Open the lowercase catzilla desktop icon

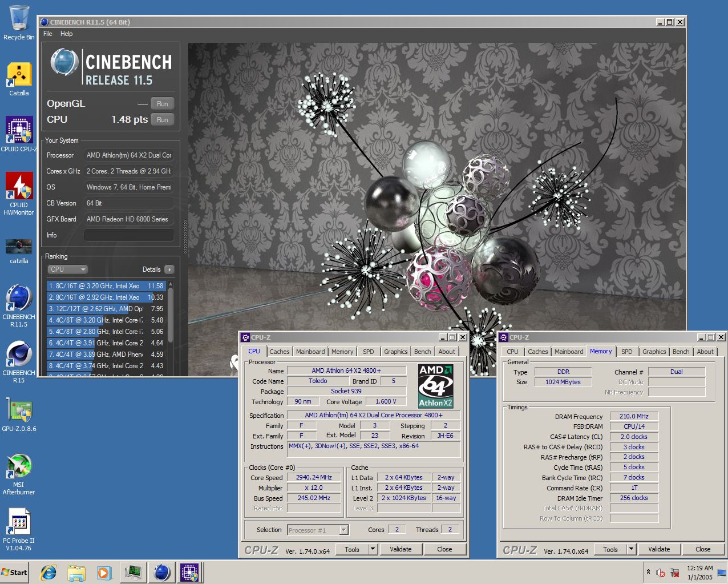pyautogui.click(x=19, y=251)
